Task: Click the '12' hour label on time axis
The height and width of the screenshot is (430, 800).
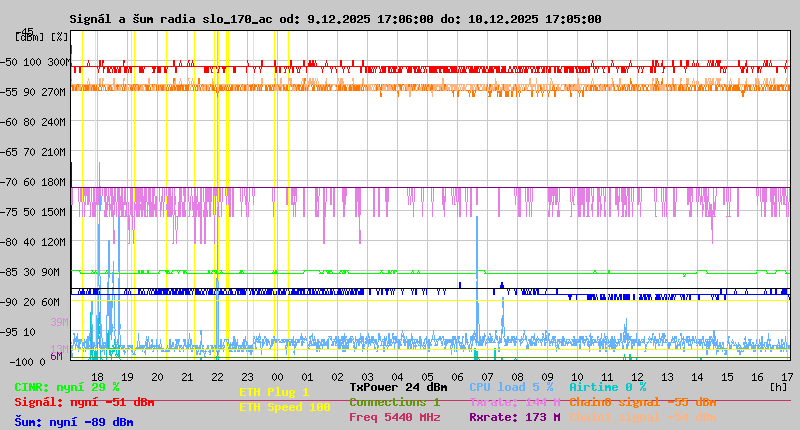Action: pyautogui.click(x=637, y=377)
